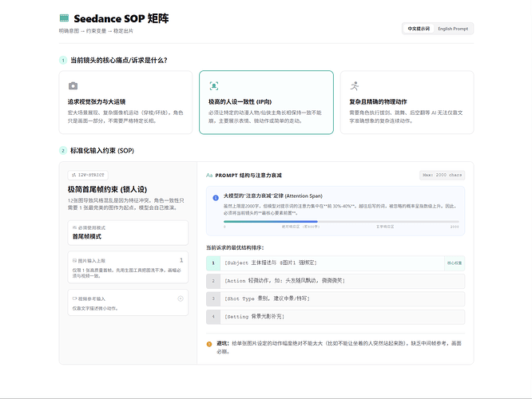Viewport: 532px width, 399px height.
Task: Click the 核心权重 label on row 1
Action: click(455, 263)
